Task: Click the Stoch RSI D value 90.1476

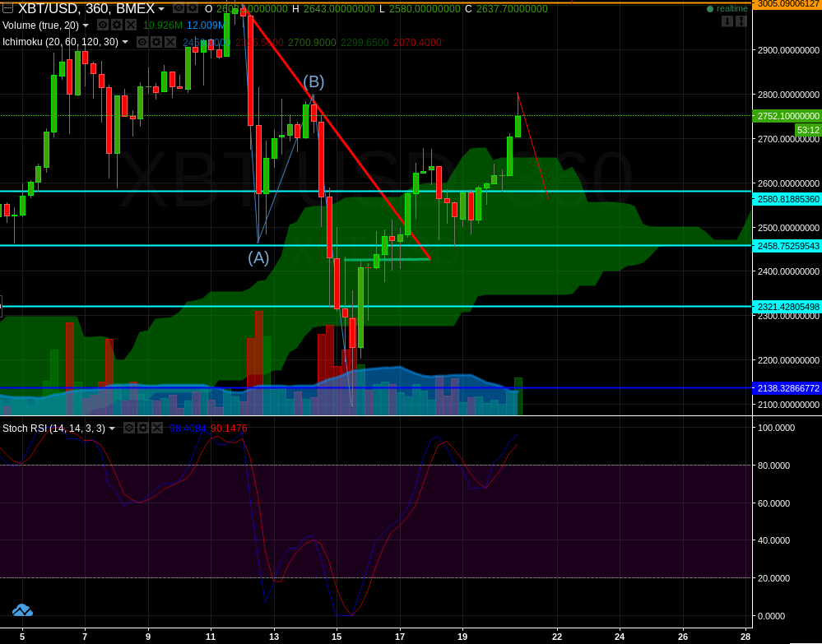Action: click(229, 429)
